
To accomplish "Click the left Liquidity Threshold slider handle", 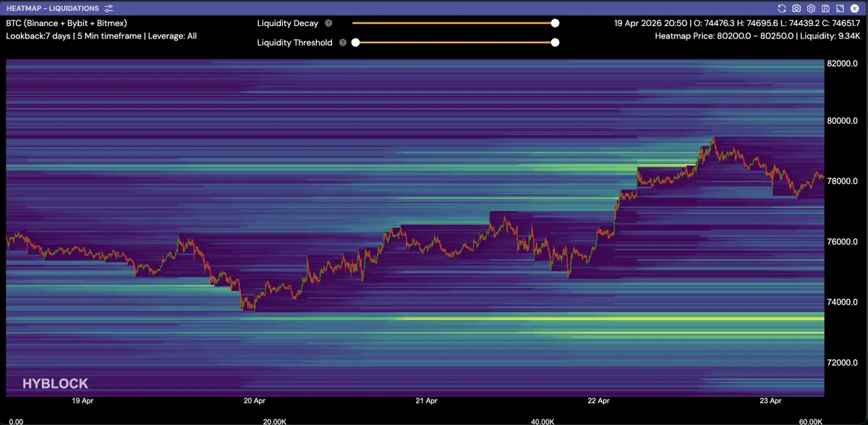I will pos(355,43).
